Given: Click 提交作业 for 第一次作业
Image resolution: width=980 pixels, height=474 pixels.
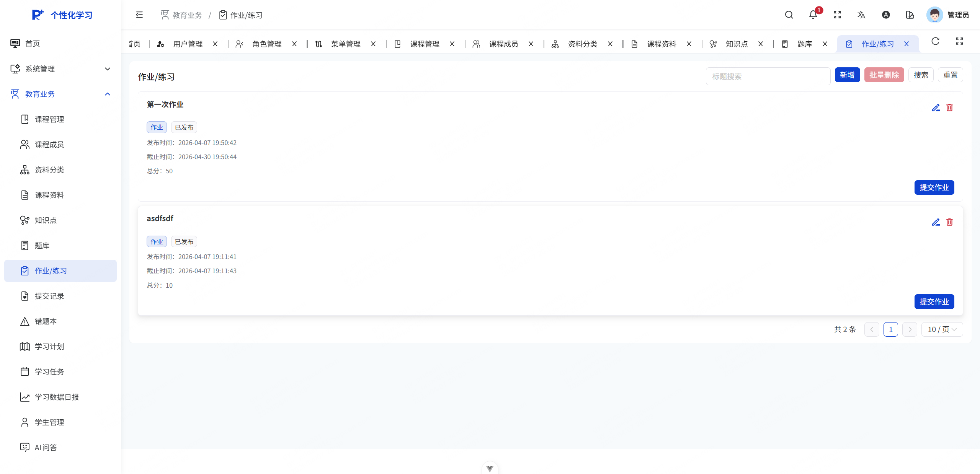Looking at the screenshot, I should pos(934,187).
